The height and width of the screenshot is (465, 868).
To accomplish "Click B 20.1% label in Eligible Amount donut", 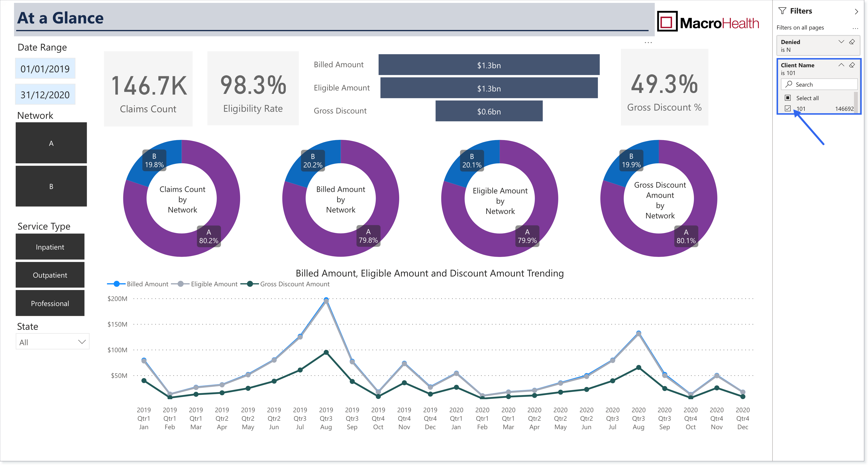I will (x=472, y=160).
